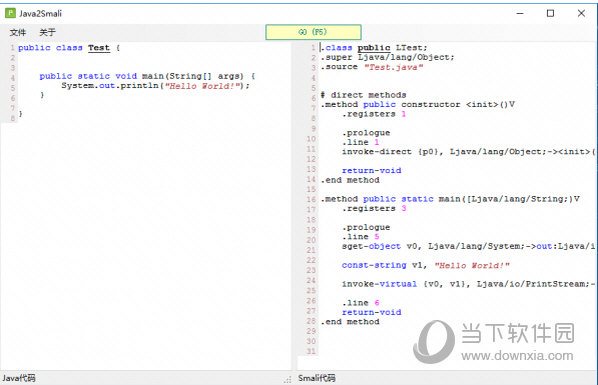Click the Smali代码 status bar label
This screenshot has width=598, height=385.
click(x=317, y=378)
